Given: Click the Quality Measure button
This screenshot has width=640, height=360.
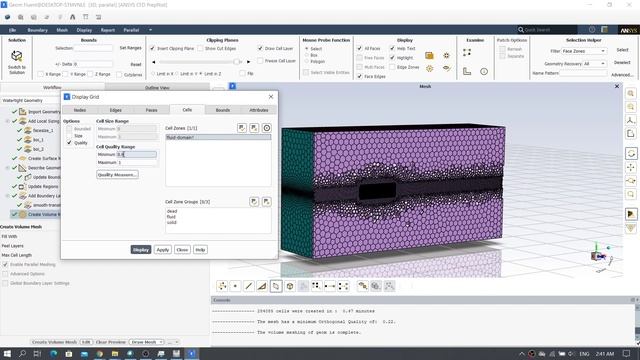Looking at the screenshot, I should [117, 174].
